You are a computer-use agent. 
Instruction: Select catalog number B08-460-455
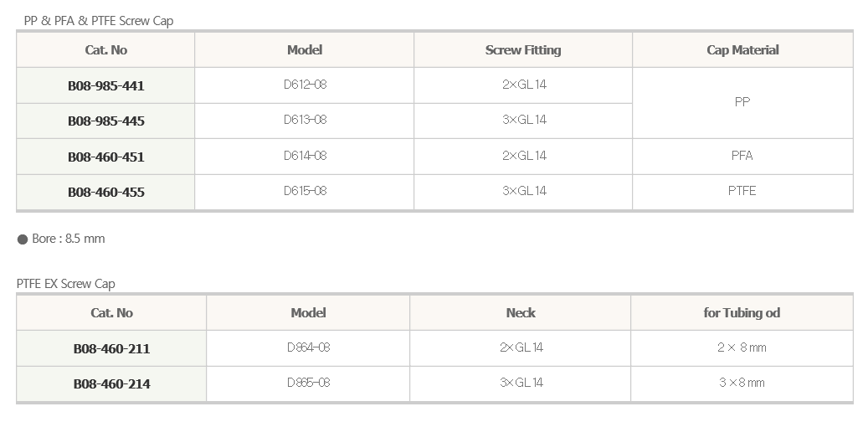[x=105, y=193]
